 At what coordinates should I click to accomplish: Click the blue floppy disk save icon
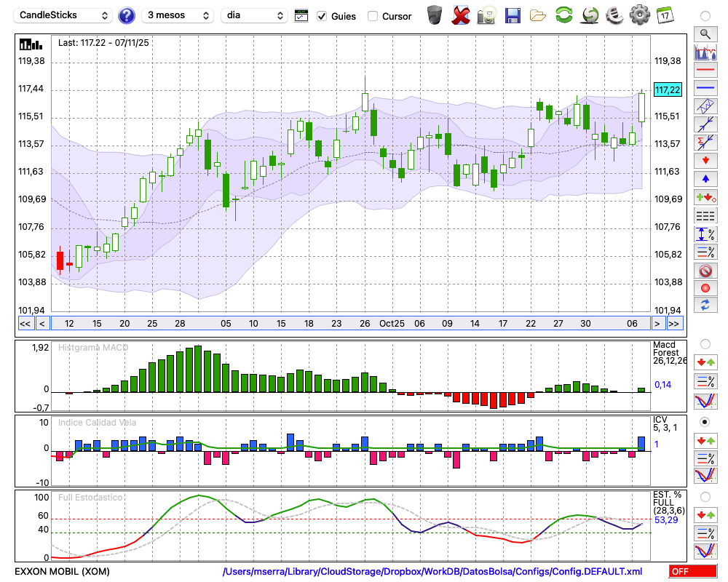pyautogui.click(x=513, y=15)
